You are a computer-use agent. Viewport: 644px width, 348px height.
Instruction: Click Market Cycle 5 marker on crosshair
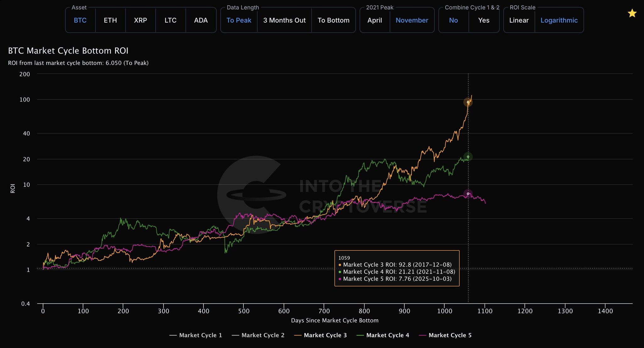coord(468,194)
